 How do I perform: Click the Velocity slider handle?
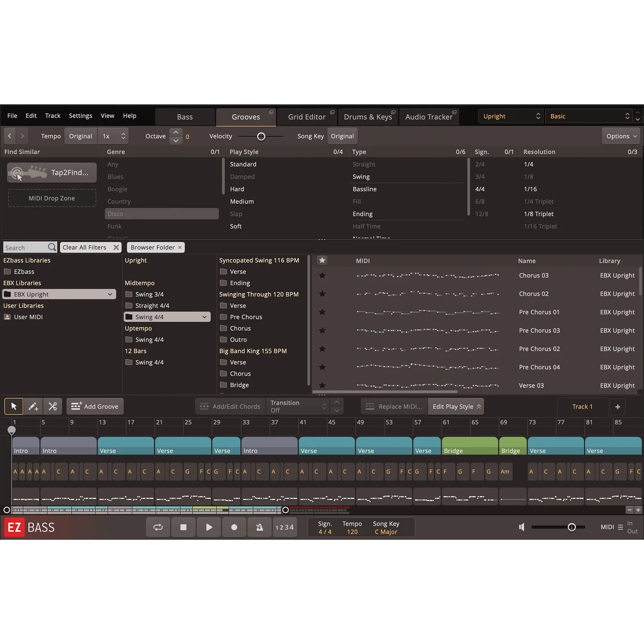(261, 137)
